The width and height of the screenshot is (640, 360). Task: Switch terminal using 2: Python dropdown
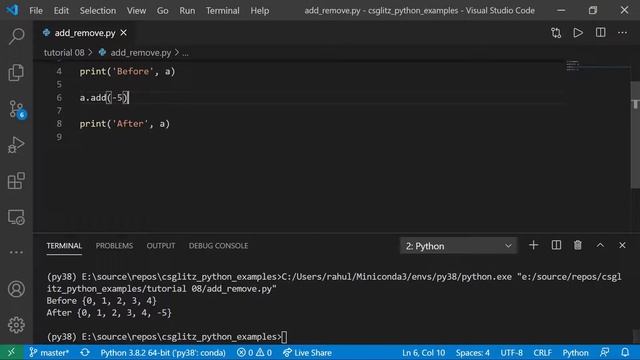pos(458,246)
